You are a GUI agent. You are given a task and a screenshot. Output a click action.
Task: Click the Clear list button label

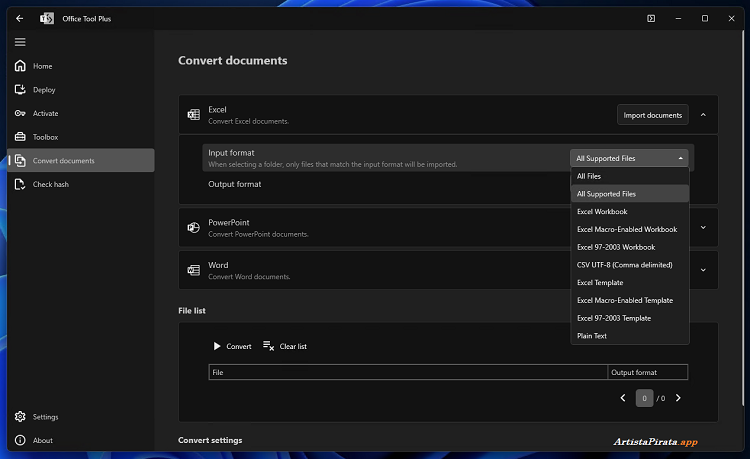pos(293,346)
